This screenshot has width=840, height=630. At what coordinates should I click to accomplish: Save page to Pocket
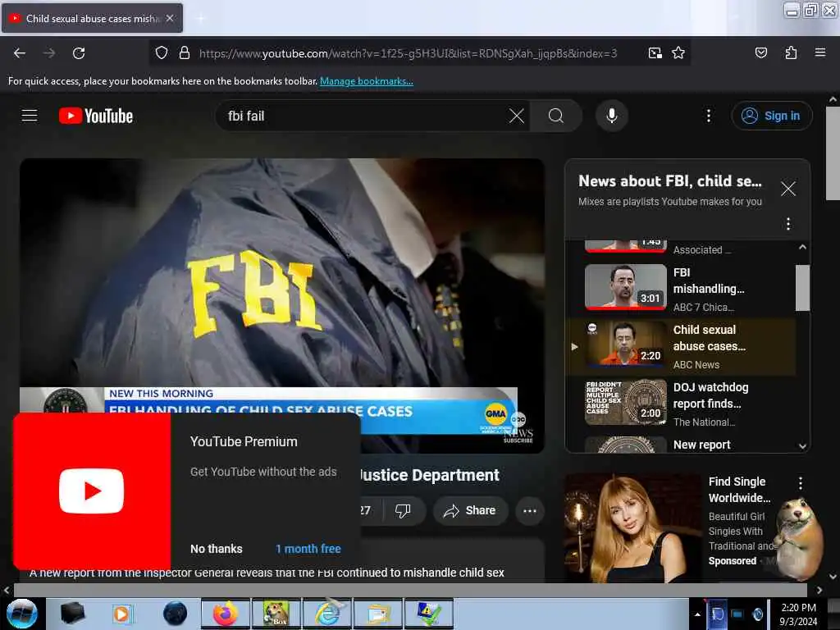click(x=760, y=52)
